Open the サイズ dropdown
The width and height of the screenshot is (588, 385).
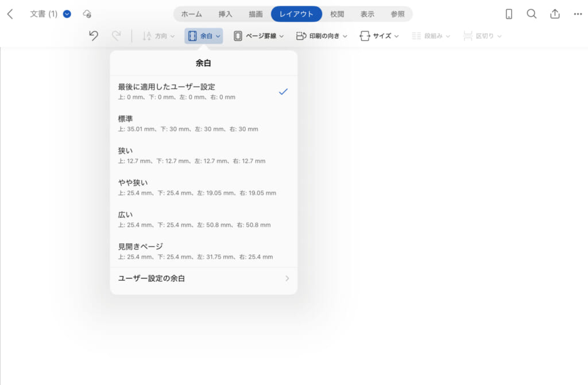pos(379,36)
